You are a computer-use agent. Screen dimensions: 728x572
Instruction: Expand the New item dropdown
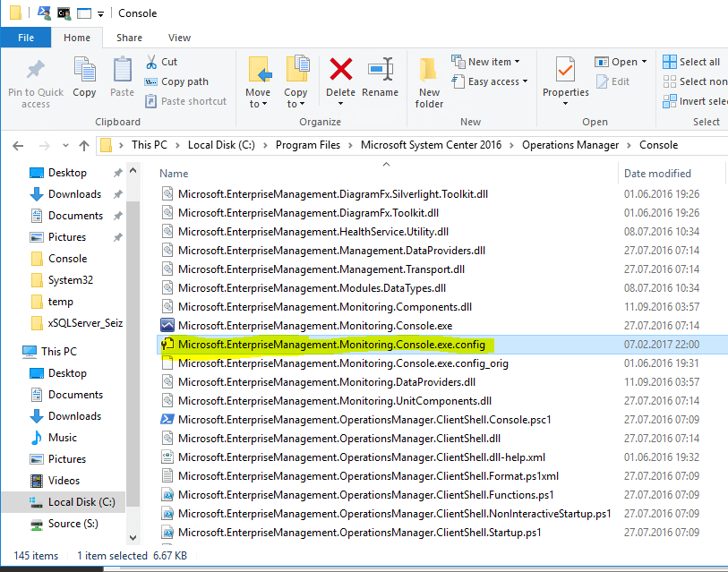pos(517,62)
